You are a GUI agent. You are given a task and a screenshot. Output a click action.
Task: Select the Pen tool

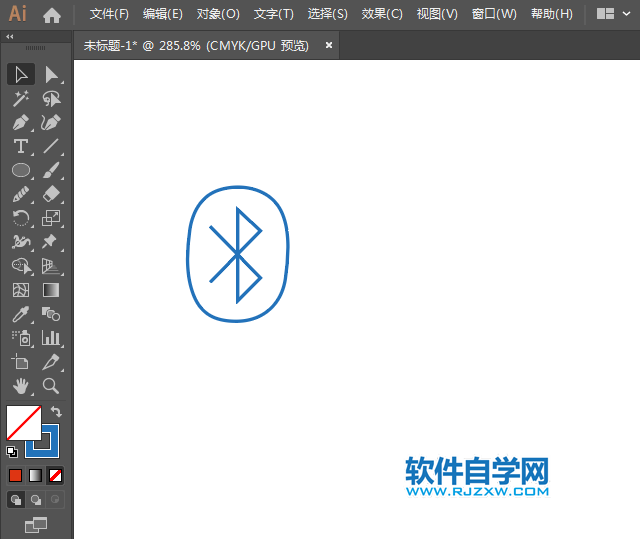pyautogui.click(x=20, y=123)
